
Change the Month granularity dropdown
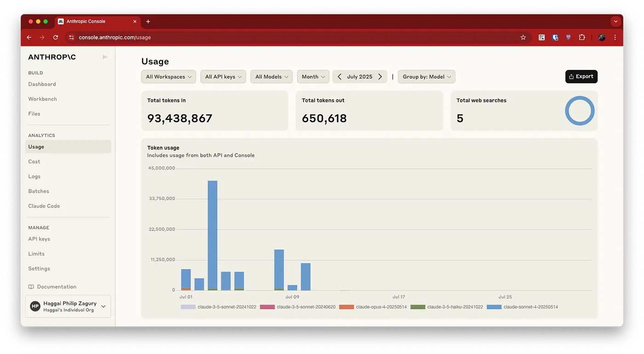(313, 77)
